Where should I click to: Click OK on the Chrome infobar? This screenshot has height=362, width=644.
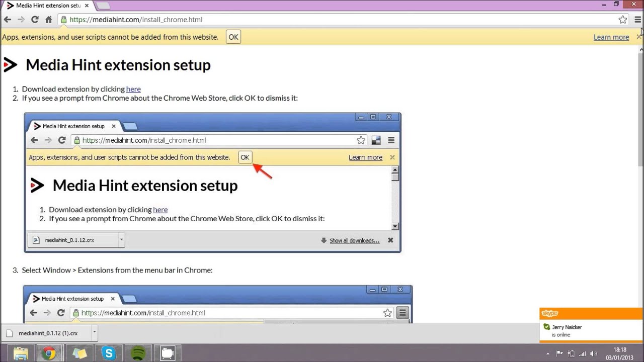click(x=233, y=37)
